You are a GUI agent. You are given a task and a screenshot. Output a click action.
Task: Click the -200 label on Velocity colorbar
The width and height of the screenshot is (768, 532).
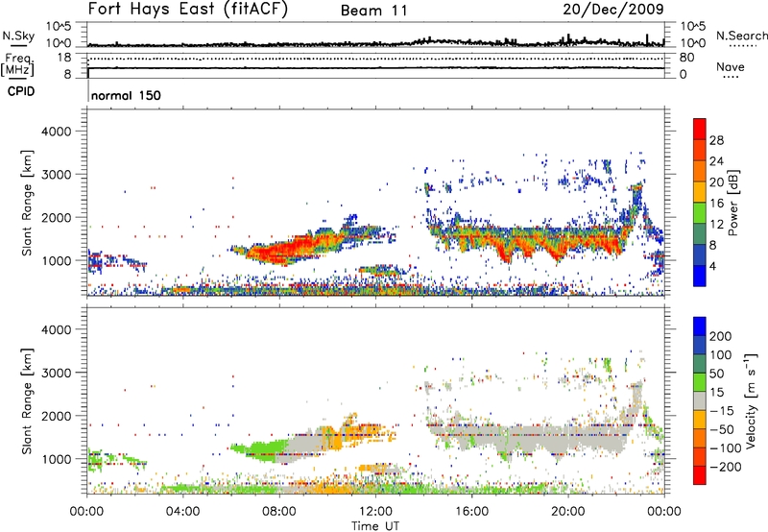tap(726, 467)
